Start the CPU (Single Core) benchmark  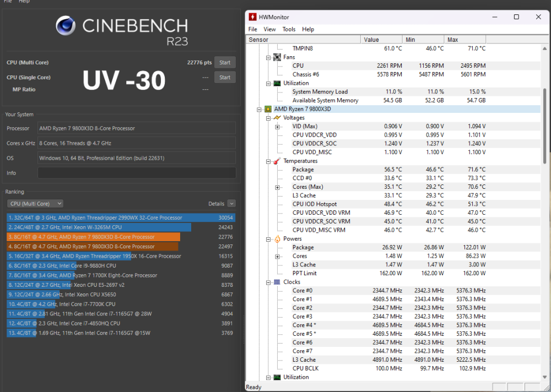coord(225,77)
